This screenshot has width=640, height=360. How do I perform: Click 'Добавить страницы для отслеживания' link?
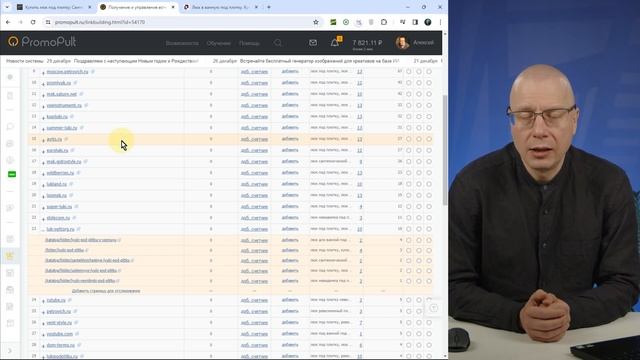pyautogui.click(x=106, y=291)
